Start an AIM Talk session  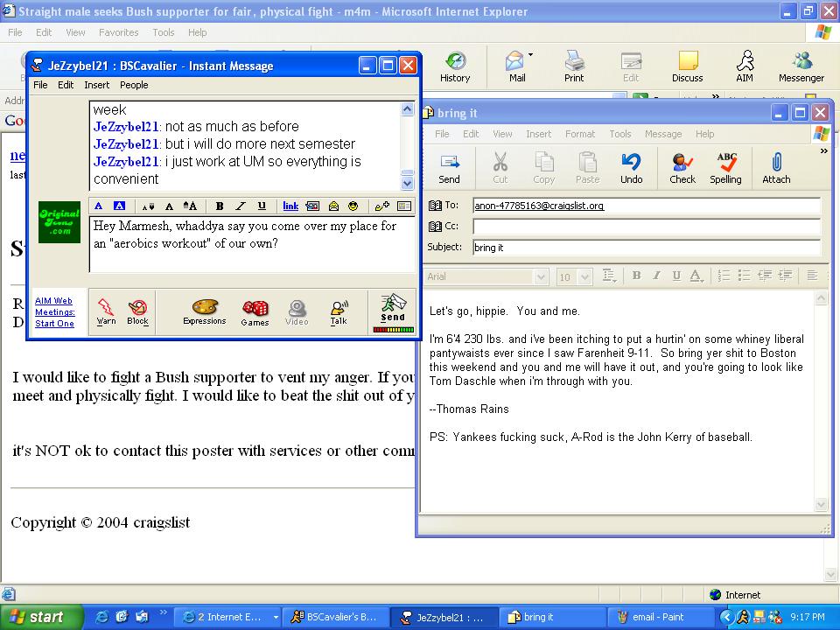(339, 312)
